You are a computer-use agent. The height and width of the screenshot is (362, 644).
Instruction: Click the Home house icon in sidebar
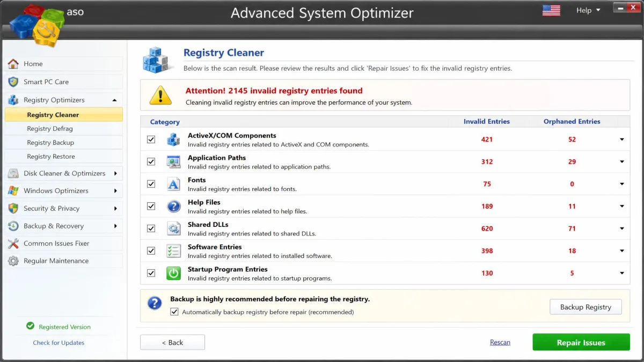click(x=13, y=64)
